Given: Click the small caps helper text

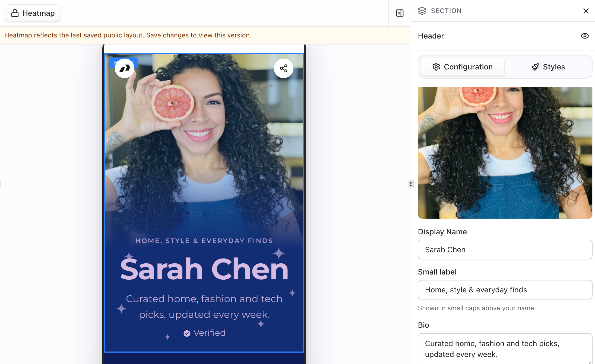Looking at the screenshot, I should [477, 308].
